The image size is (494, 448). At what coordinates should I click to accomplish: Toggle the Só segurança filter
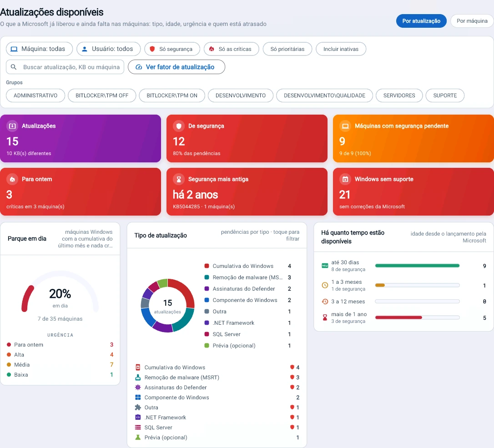(172, 49)
